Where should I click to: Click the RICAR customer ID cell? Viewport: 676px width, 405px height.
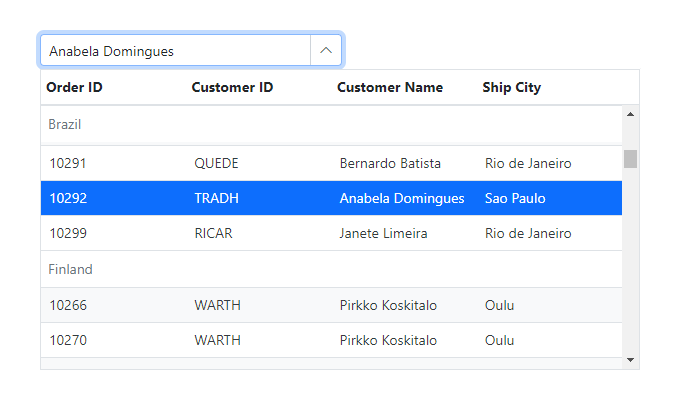coord(215,233)
